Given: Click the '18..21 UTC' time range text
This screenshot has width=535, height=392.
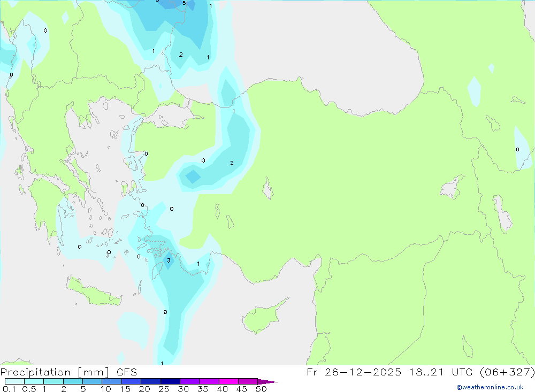Looking at the screenshot, I should (x=441, y=372).
